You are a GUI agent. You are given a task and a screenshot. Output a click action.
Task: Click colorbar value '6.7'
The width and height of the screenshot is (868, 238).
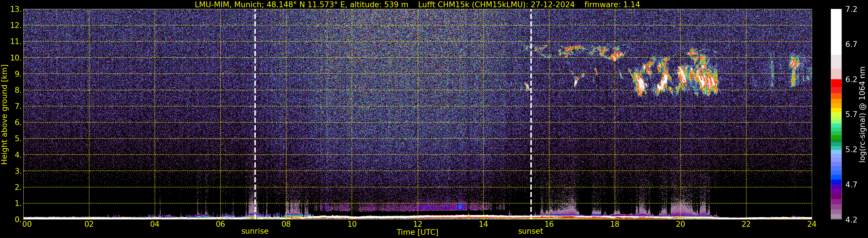pos(851,44)
